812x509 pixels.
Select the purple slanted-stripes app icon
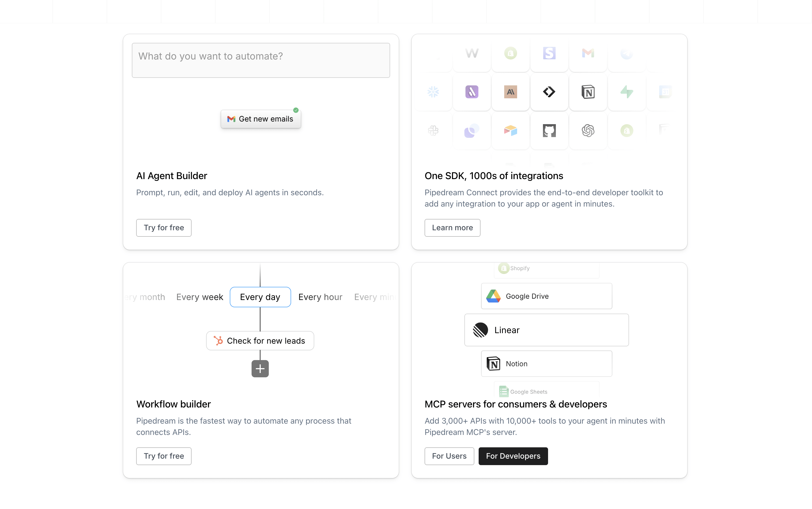(x=472, y=92)
